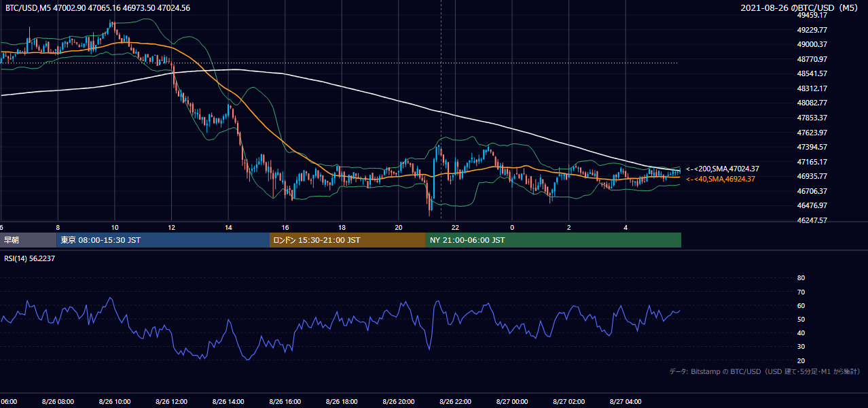The width and height of the screenshot is (868, 408).
Task: Click RSI scale level 70
Action: coord(801,292)
